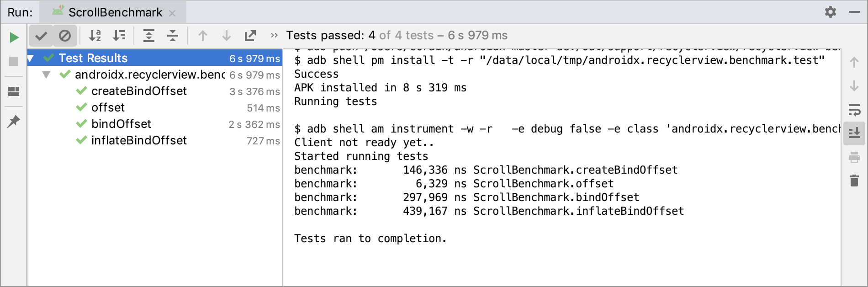
Task: Select the ScrollBenchmark run tab
Action: click(110, 12)
